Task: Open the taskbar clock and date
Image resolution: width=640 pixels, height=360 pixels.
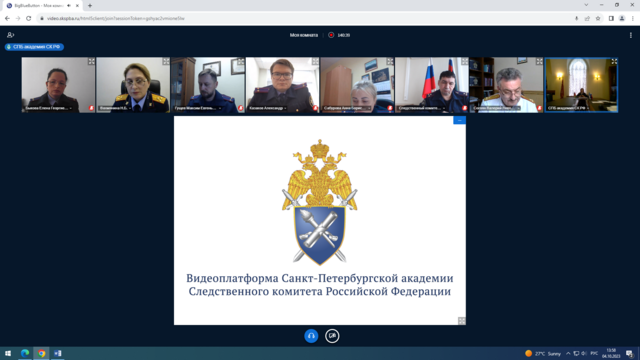Action: (611, 353)
